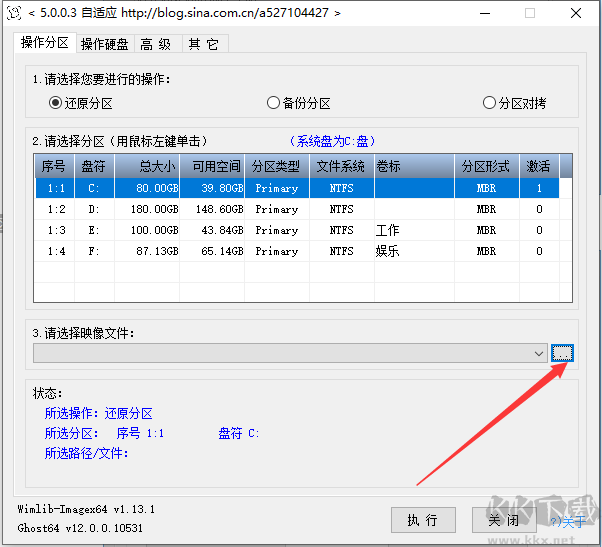Image resolution: width=602 pixels, height=547 pixels.
Task: Click the Ghost64 v12.0.0.10531 version text
Action: click(80, 528)
